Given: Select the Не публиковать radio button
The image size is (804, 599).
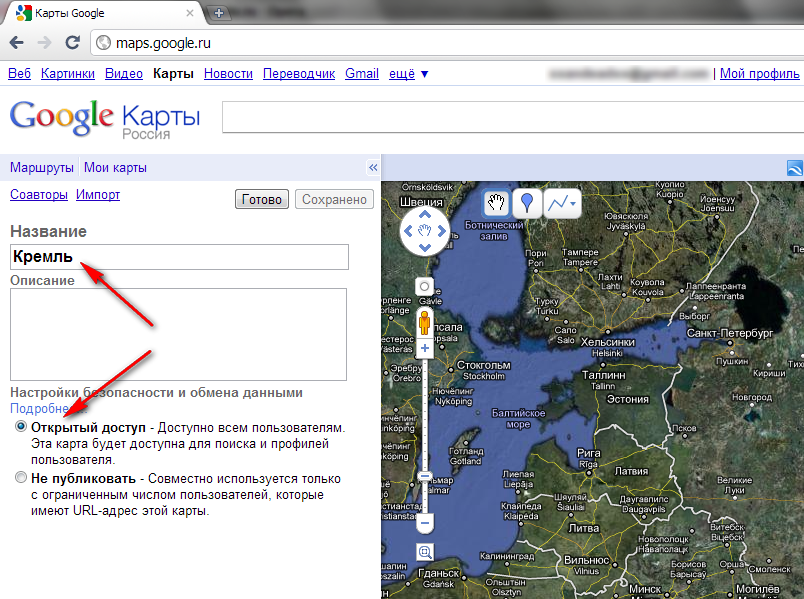Looking at the screenshot, I should tap(21, 477).
